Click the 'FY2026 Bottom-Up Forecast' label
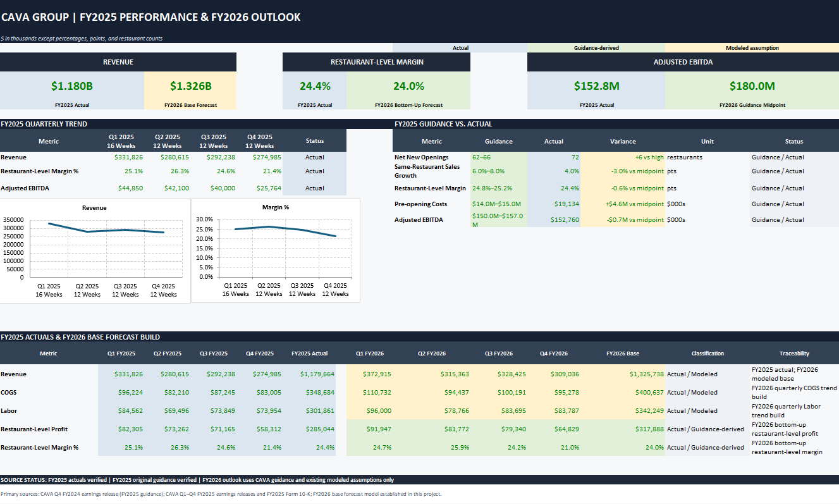This screenshot has width=839, height=504. pyautogui.click(x=408, y=105)
